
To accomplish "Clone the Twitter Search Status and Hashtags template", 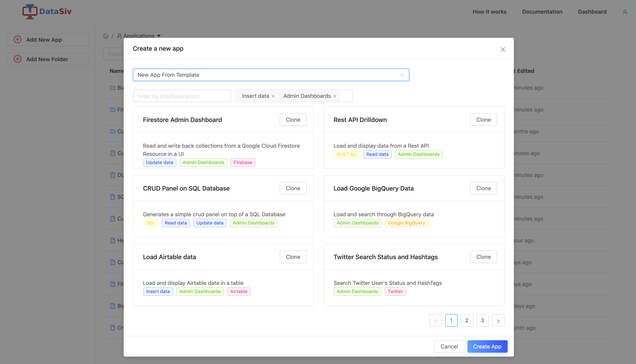I will 483,257.
